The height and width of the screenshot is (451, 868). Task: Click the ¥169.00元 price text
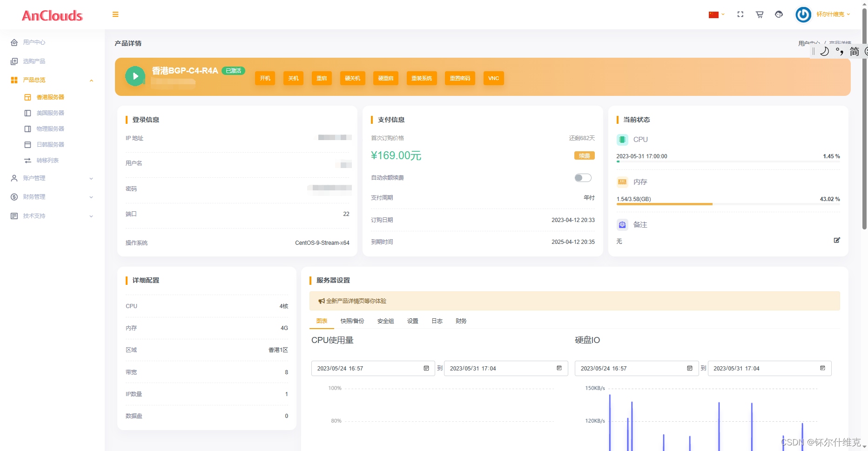(396, 155)
